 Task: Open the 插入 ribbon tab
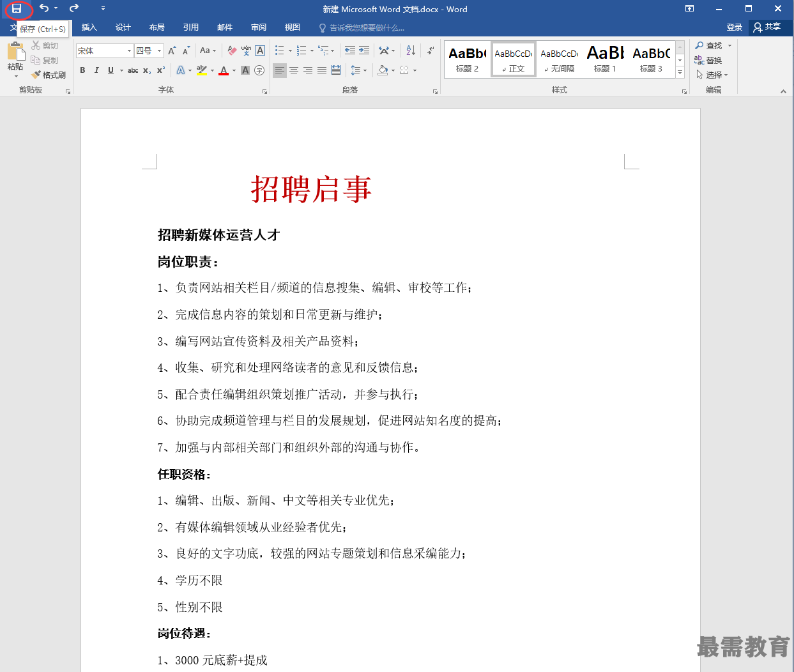(x=89, y=27)
